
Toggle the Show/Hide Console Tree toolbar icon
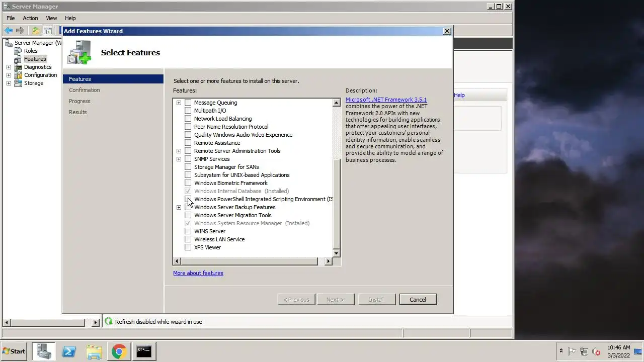pos(47,31)
